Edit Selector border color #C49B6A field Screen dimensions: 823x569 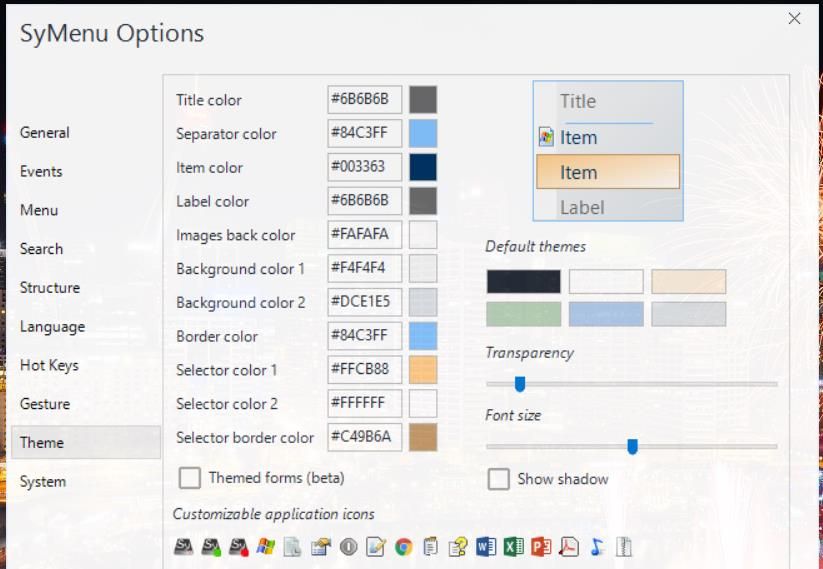click(365, 437)
